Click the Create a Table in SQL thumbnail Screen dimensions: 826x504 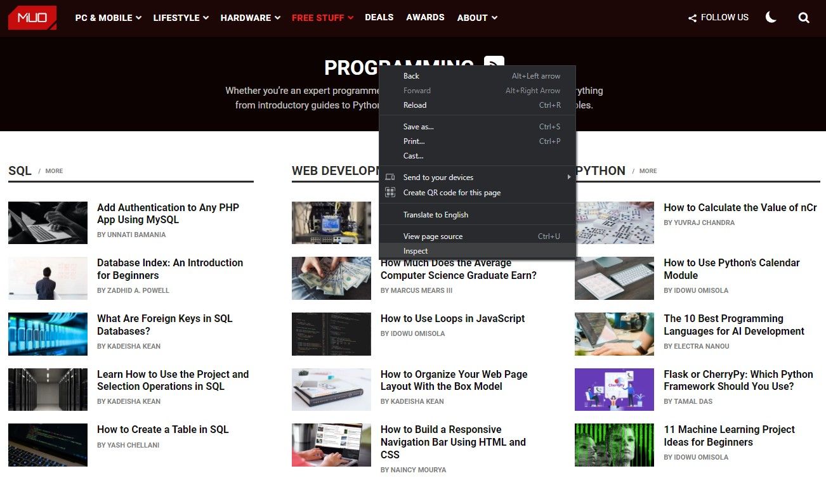coord(48,445)
